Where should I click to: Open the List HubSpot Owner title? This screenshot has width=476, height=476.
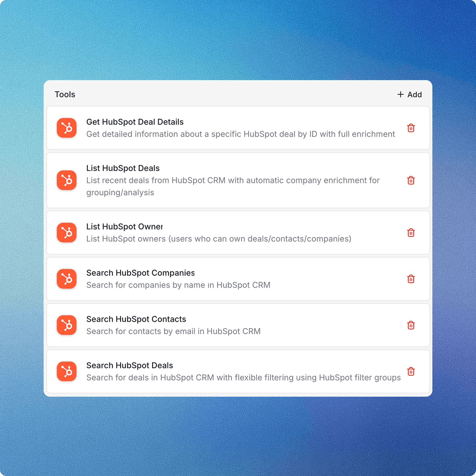[125, 227]
